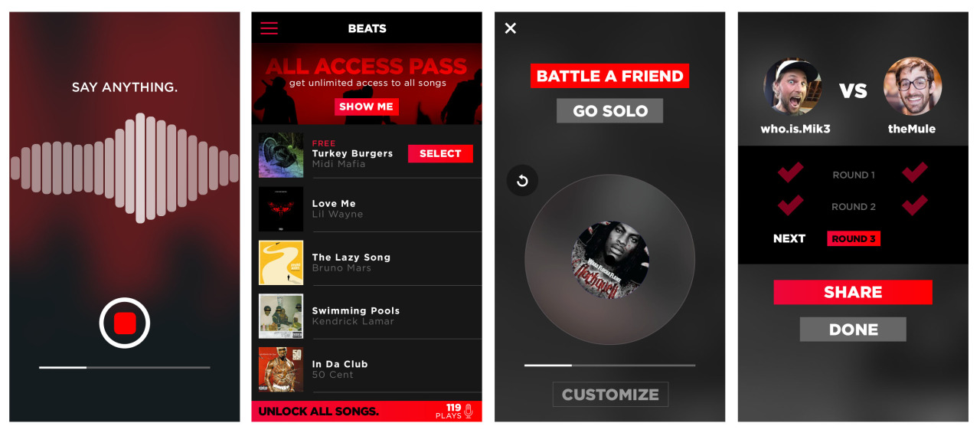Close the battle screen with the X icon

(511, 28)
